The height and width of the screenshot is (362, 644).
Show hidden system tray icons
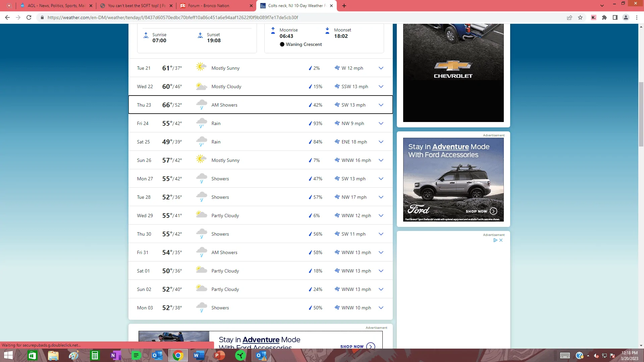[588, 356]
